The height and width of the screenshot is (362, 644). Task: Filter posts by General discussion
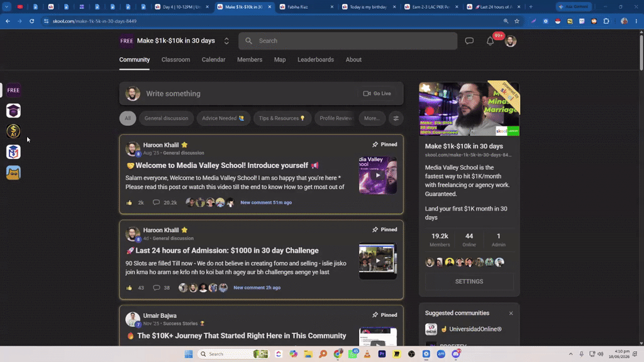pos(166,118)
